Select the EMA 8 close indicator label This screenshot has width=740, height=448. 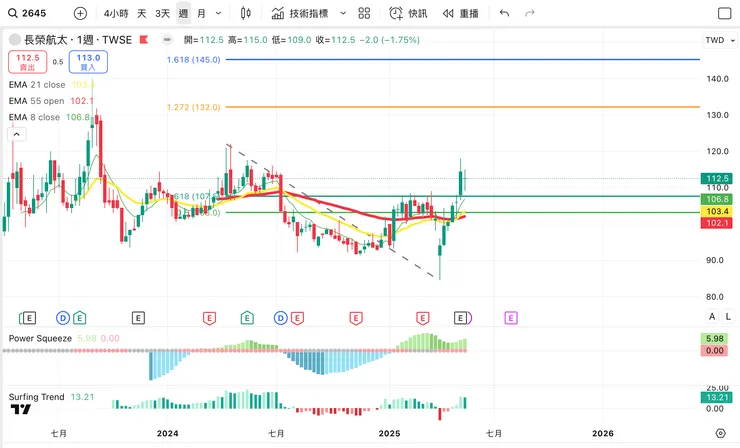click(x=34, y=117)
